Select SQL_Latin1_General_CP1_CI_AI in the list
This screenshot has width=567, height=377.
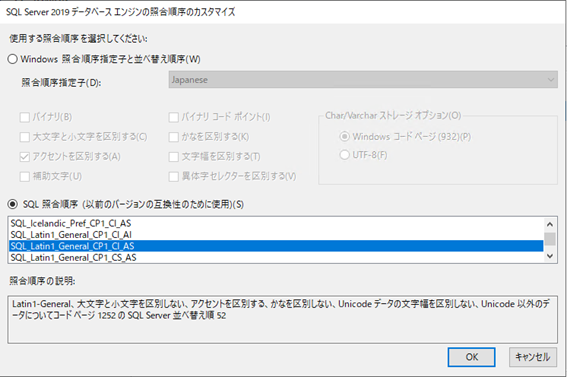click(x=276, y=235)
